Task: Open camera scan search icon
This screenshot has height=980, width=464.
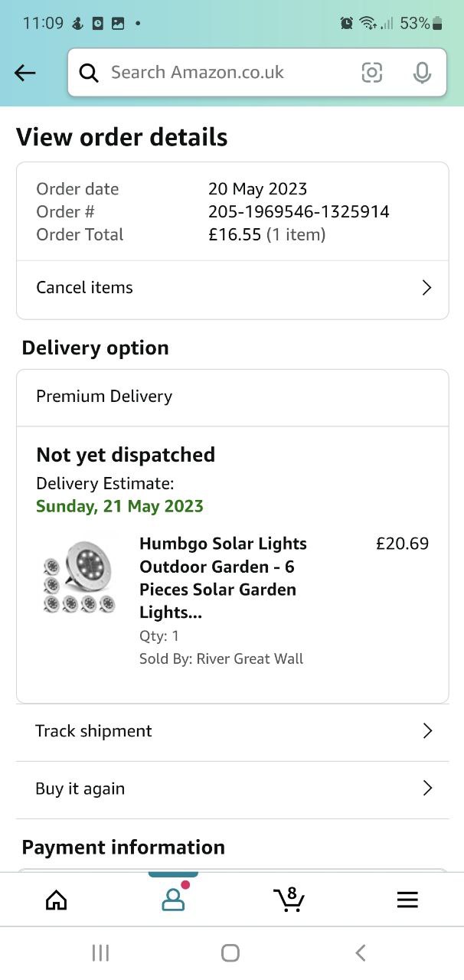Action: tap(371, 73)
